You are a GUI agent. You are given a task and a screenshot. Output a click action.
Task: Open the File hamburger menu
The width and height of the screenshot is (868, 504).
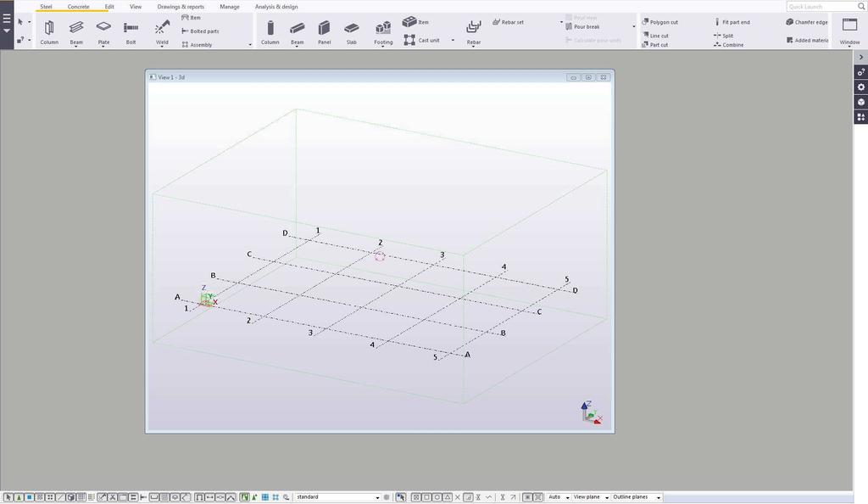7,19
